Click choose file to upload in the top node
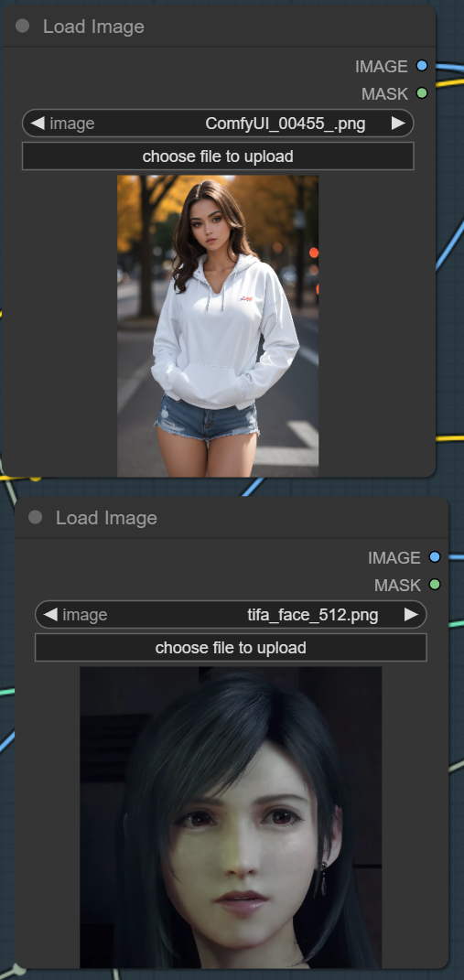Screen dimensions: 464x980 coord(218,156)
